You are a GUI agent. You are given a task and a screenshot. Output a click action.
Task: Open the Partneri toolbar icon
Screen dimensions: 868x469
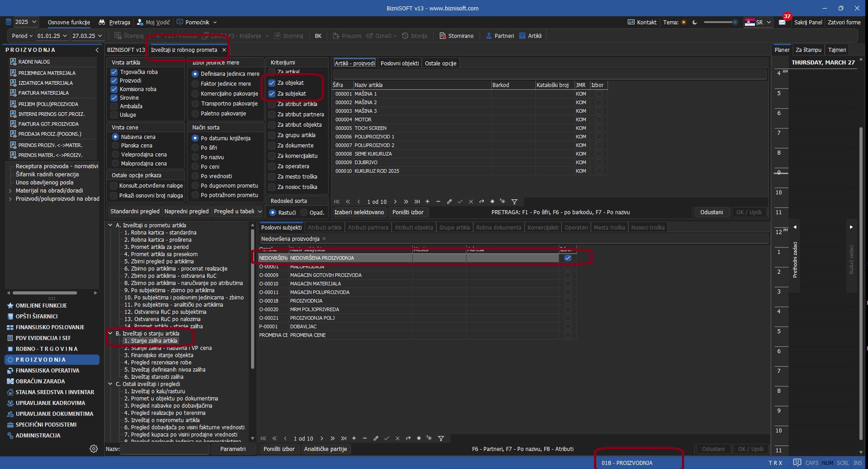[x=489, y=36]
